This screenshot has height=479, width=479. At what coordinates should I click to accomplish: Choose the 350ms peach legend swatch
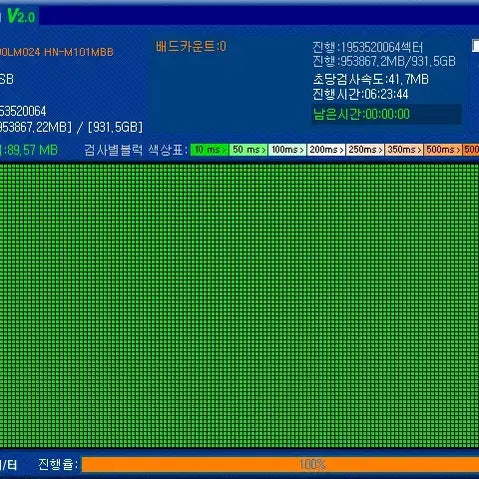click(x=404, y=150)
